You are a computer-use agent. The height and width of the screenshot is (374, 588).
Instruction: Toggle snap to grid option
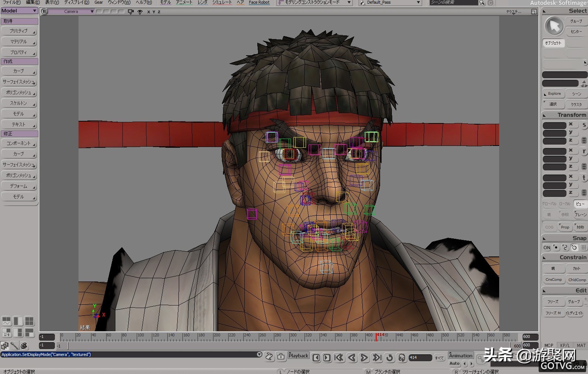584,248
